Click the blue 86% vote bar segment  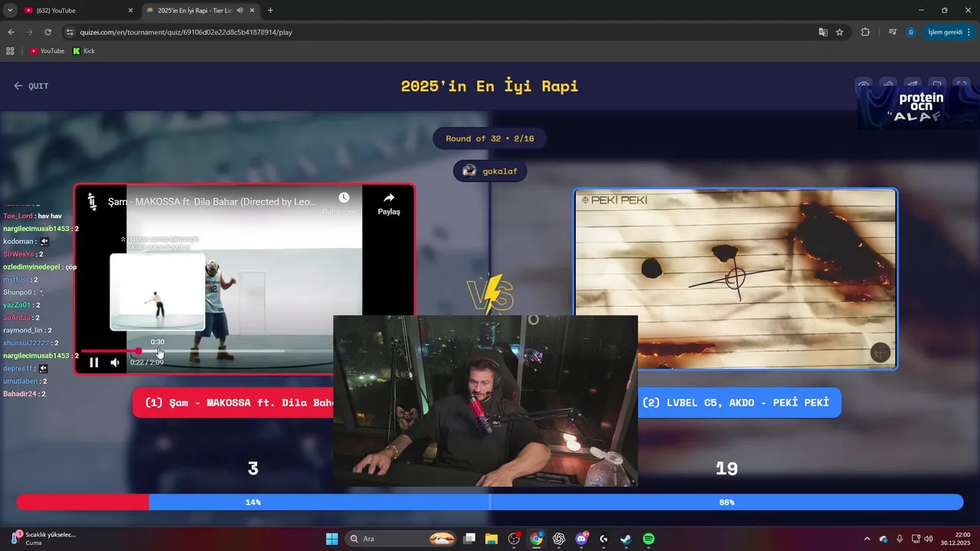[556, 502]
